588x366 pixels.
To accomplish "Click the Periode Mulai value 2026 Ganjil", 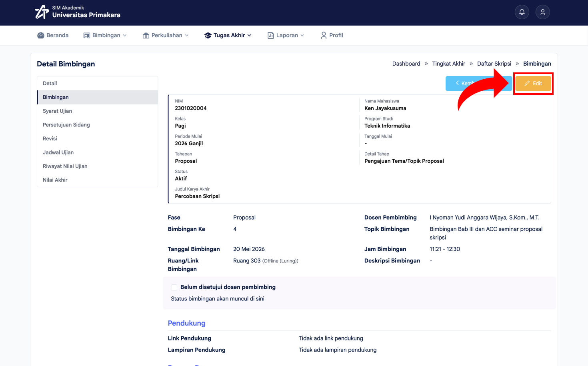I will [189, 143].
